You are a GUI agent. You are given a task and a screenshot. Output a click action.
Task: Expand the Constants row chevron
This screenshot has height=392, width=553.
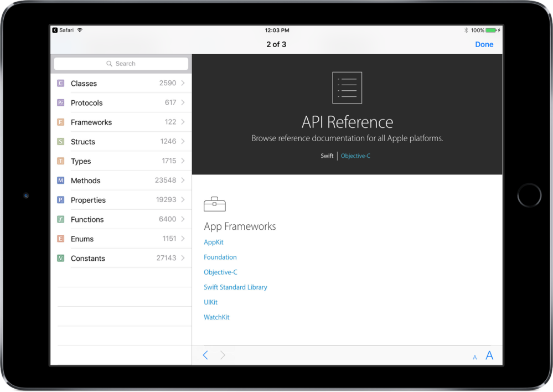[x=183, y=258]
